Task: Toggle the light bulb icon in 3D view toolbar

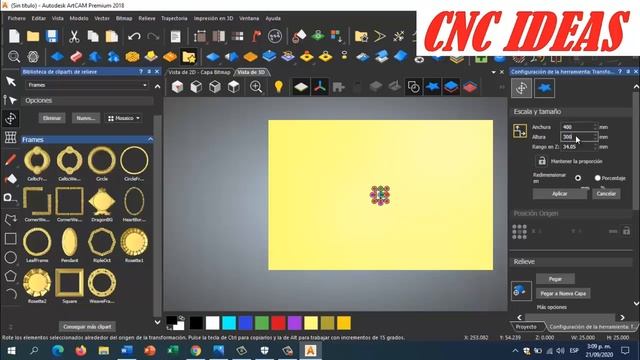Action: pos(279,87)
